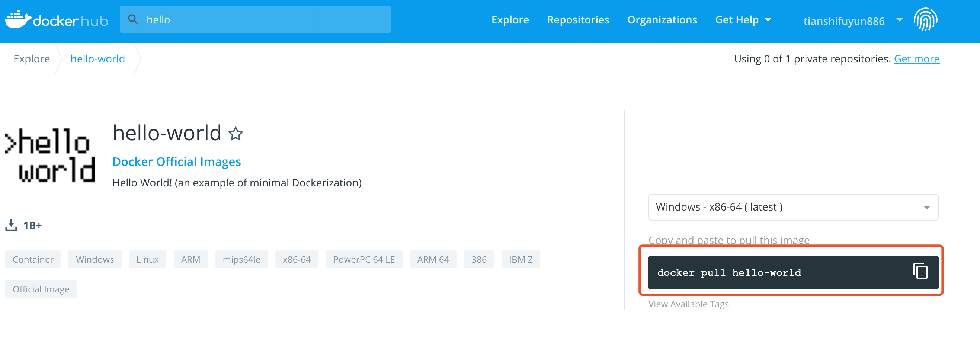
Task: Click the Hello World! description text
Action: [237, 183]
